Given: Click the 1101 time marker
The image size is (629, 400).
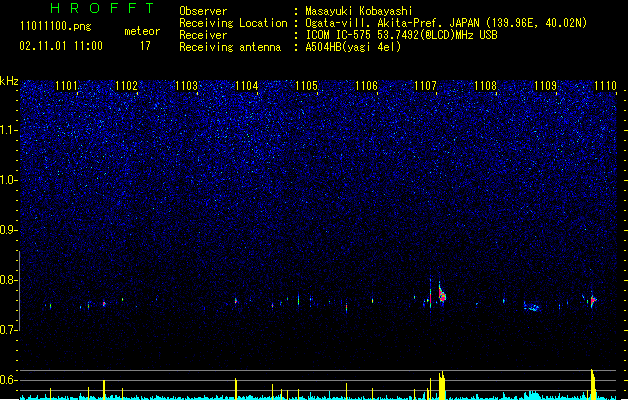Looking at the screenshot, I should (66, 86).
